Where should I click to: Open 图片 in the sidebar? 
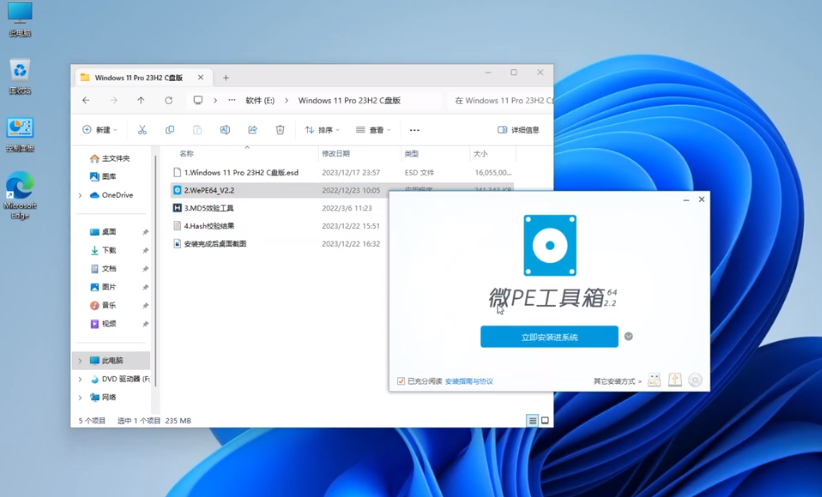(x=103, y=287)
